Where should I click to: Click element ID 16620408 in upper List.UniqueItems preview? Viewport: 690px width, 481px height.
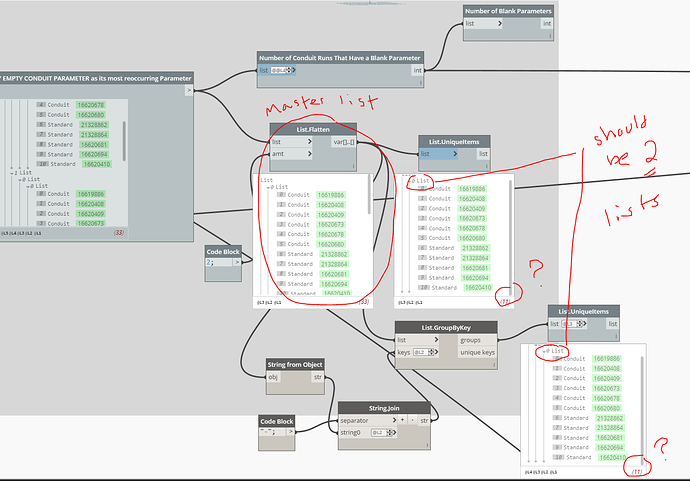tap(472, 199)
